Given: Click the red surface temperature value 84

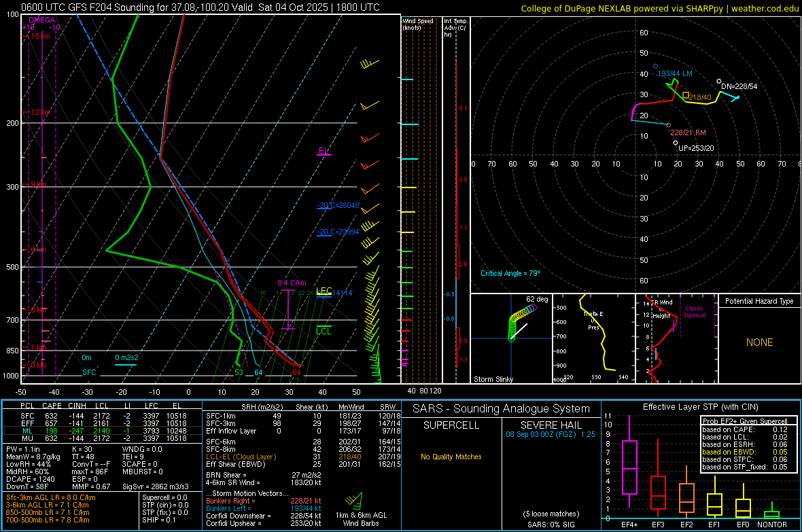Looking at the screenshot, I should [296, 372].
